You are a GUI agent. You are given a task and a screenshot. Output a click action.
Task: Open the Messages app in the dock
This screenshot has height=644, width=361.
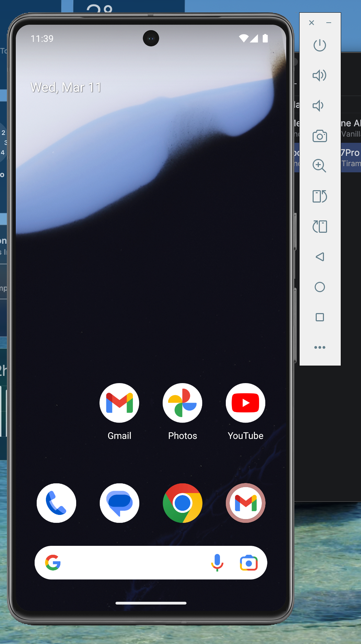[119, 503]
